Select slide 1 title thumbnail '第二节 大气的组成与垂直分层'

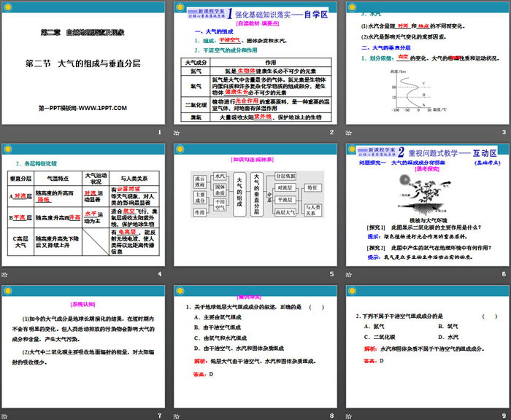83,63
